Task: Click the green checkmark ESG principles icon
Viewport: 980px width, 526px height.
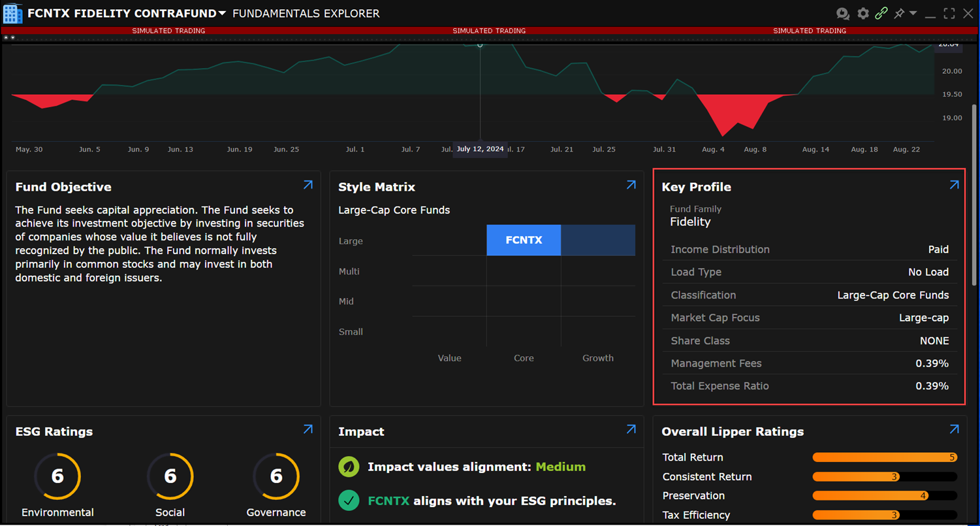Action: (x=349, y=501)
